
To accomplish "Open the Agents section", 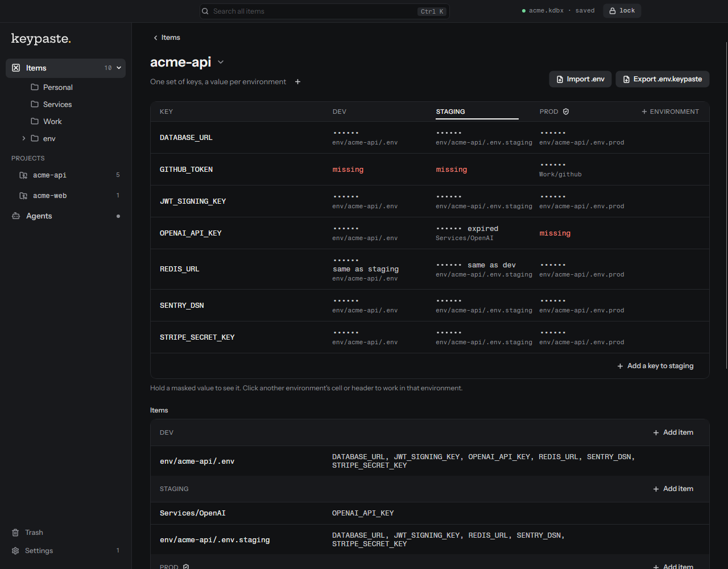I will [x=65, y=216].
